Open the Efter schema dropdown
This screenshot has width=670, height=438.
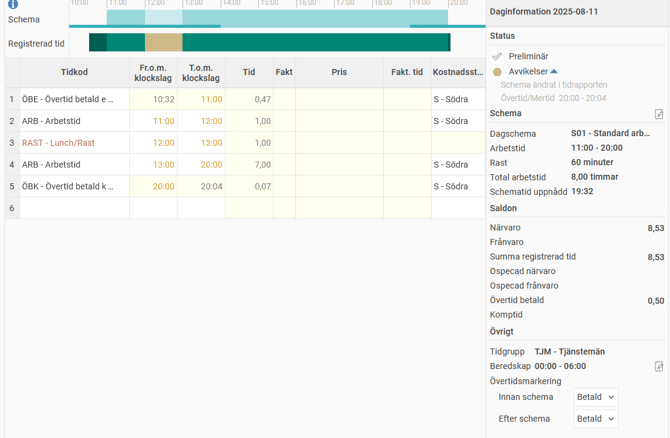pyautogui.click(x=595, y=419)
